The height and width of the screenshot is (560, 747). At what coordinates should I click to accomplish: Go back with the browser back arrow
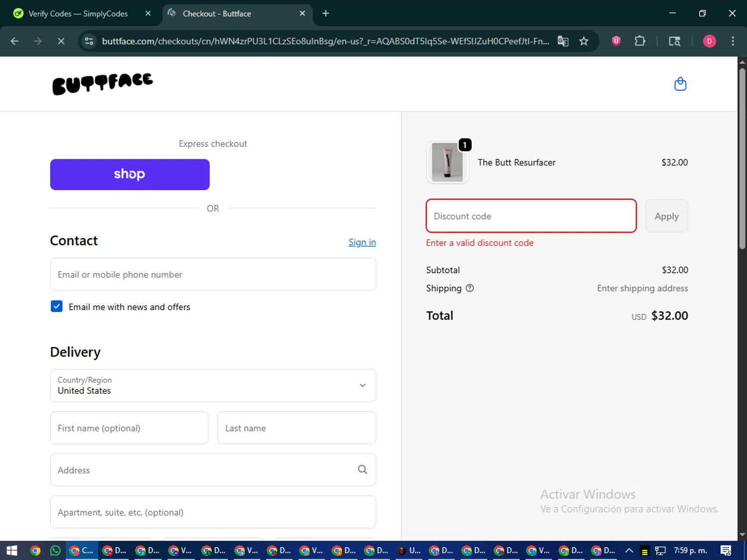tap(14, 41)
